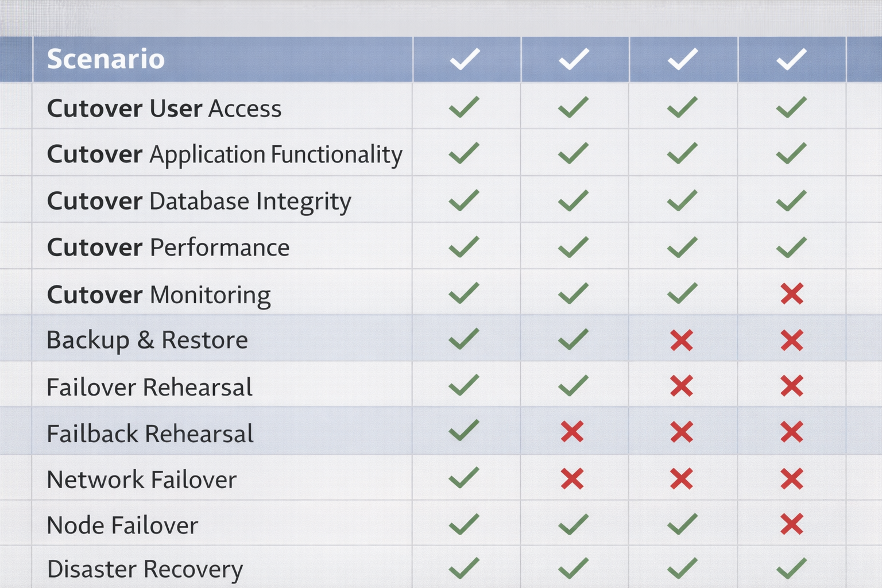Viewport: 882px width, 588px height.
Task: Click the last white checkmark in header row
Action: 791,59
